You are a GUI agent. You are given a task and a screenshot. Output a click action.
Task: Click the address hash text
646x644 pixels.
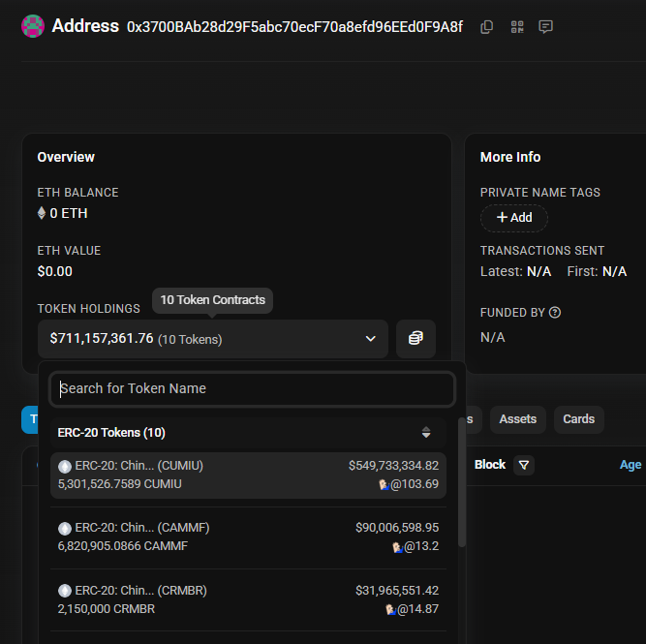[x=294, y=27]
